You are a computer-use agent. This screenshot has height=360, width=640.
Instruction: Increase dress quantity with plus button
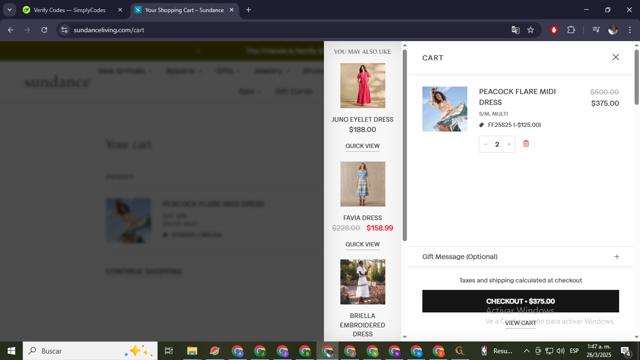[509, 144]
